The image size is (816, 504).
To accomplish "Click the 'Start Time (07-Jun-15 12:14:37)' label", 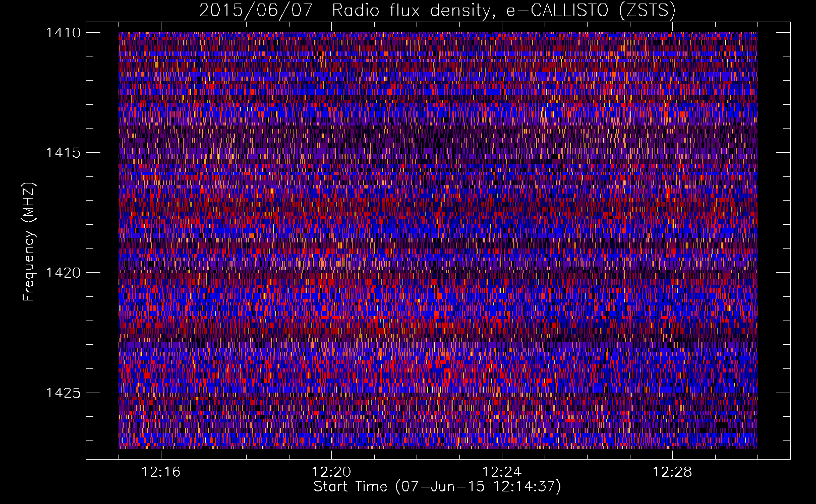I will pyautogui.click(x=437, y=487).
